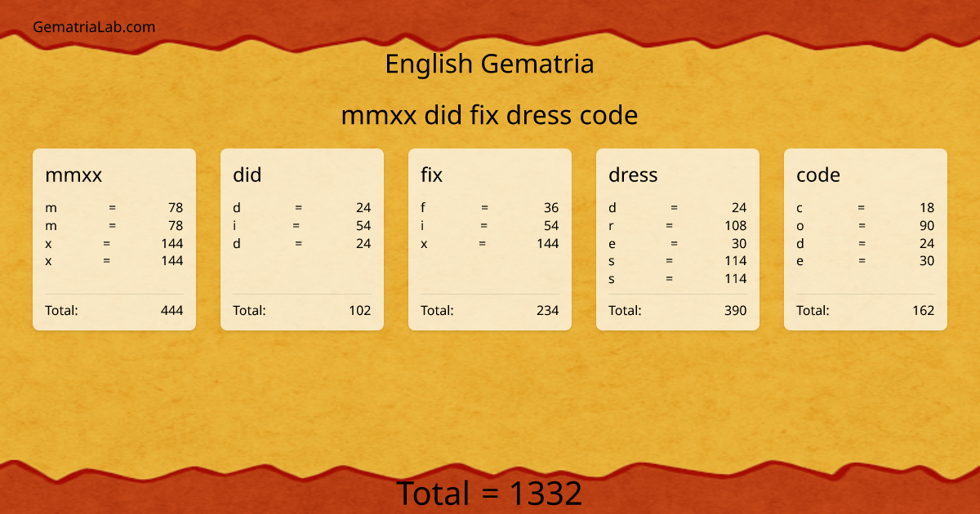Image resolution: width=980 pixels, height=514 pixels.
Task: Click letter c in the code card
Action: (x=800, y=208)
